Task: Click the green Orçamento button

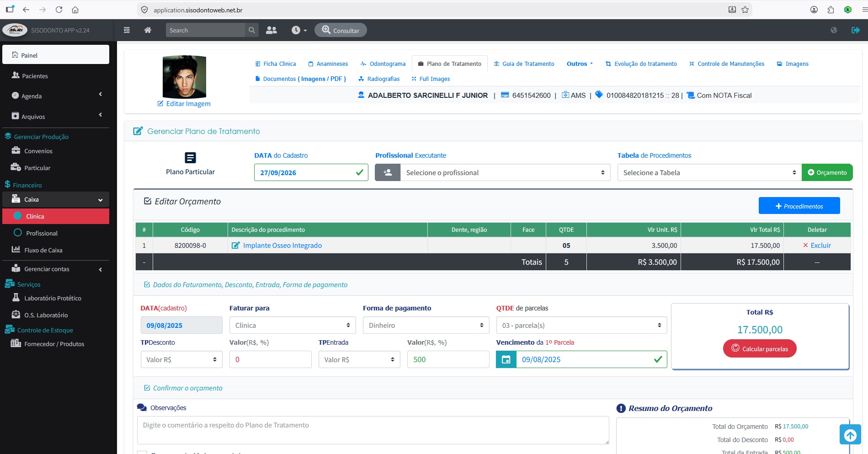Action: pos(827,172)
